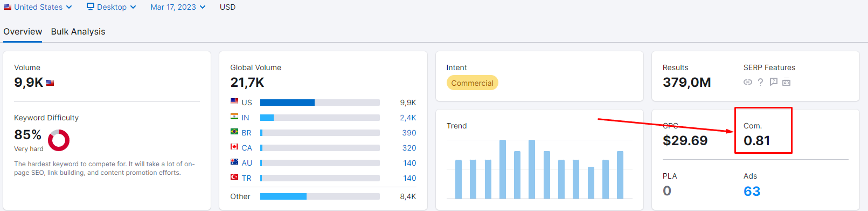This screenshot has width=868, height=211.
Task: Click the Other volume progress bar
Action: (320, 196)
